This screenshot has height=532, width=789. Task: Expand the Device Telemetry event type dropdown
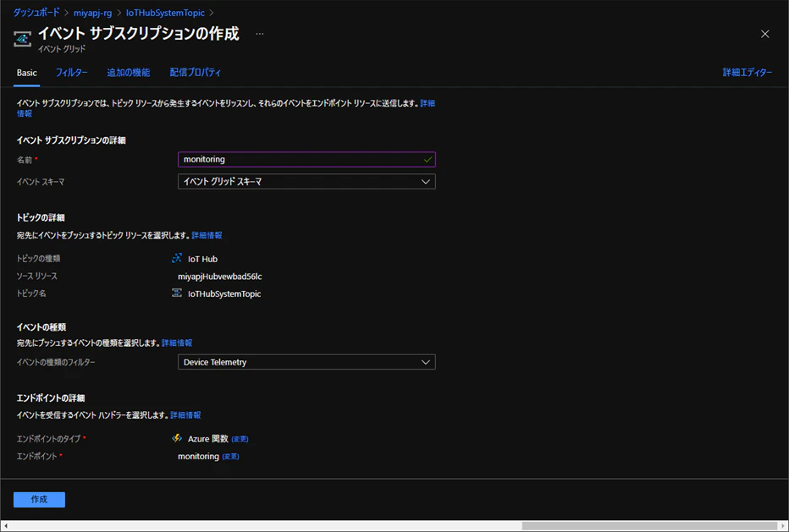tap(306, 362)
